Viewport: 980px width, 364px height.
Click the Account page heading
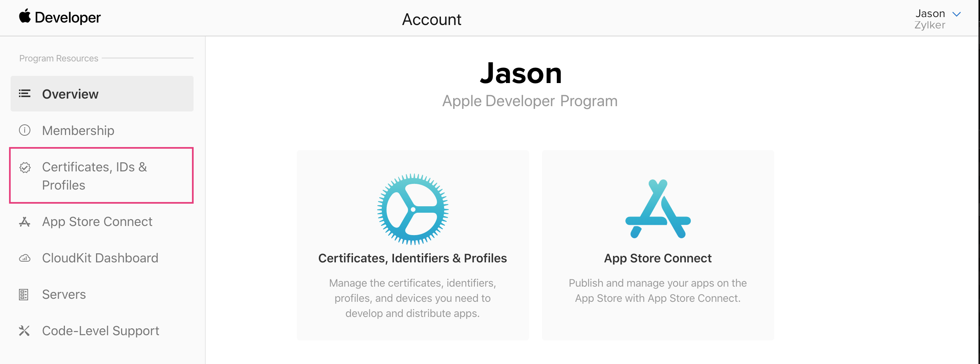[x=432, y=19]
